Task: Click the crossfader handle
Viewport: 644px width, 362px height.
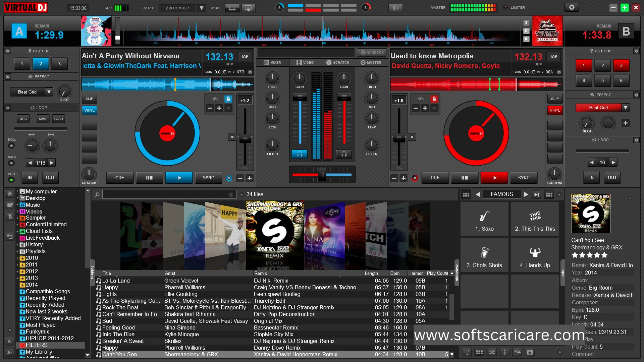Action: point(322,174)
